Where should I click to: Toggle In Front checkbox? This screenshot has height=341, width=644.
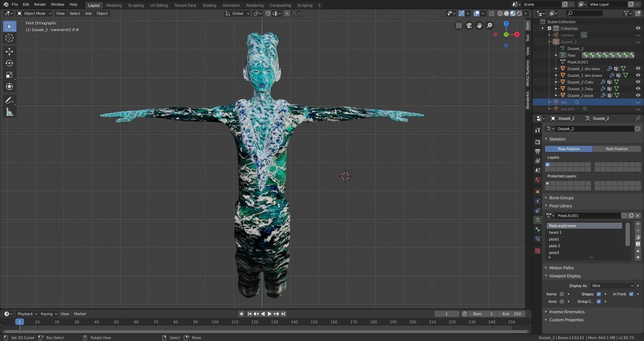click(631, 294)
